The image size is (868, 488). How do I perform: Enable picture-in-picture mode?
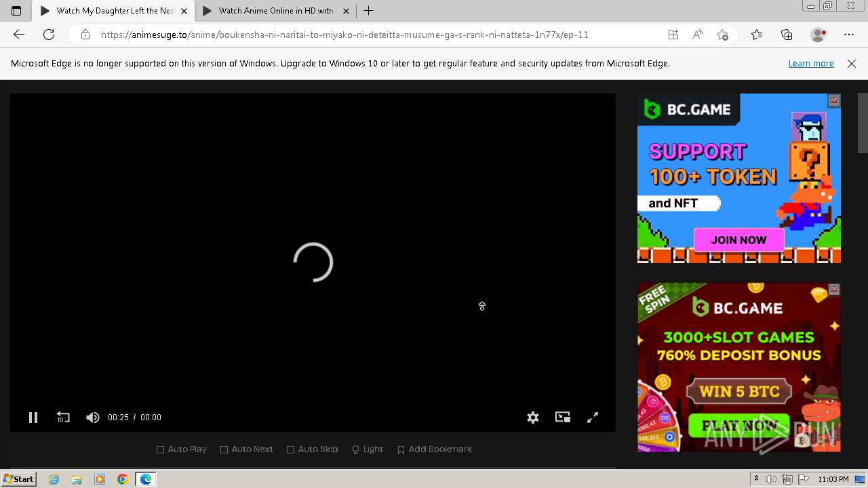(563, 418)
